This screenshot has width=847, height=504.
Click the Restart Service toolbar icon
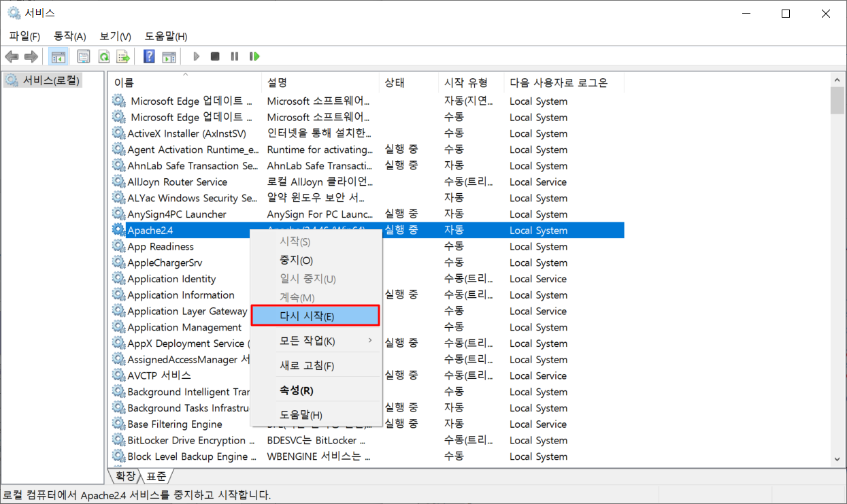point(254,56)
